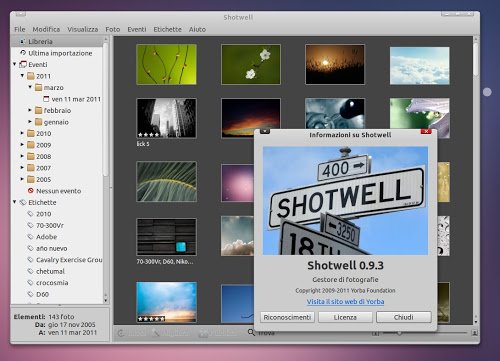500x361 pixels.
Task: Select the Libreria photo library icon
Action: [x=22, y=41]
